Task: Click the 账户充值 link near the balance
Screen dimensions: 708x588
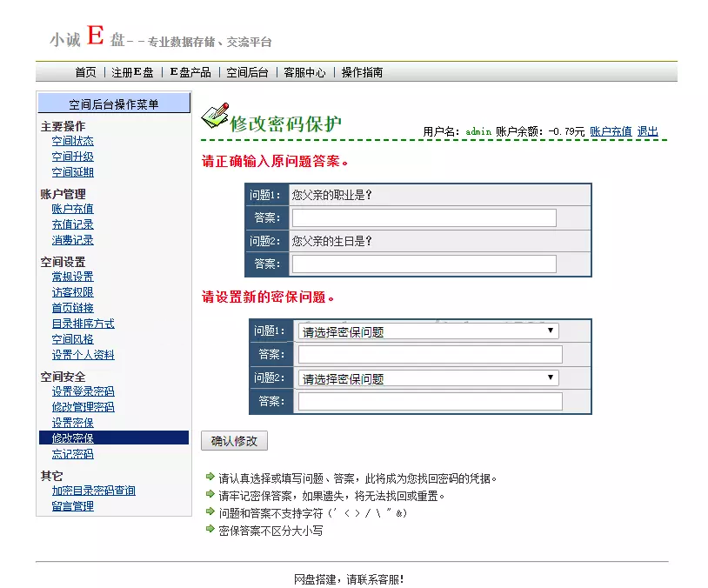Action: [x=611, y=131]
